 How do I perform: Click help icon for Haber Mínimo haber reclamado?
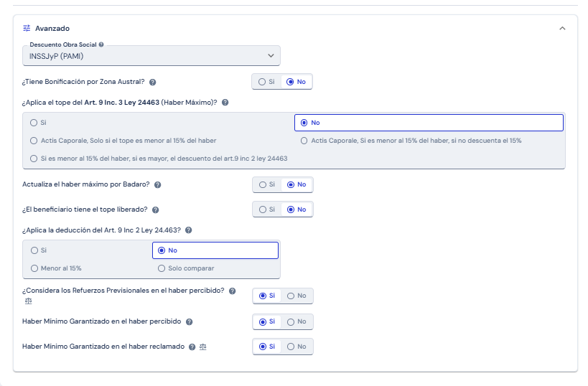[x=192, y=347]
